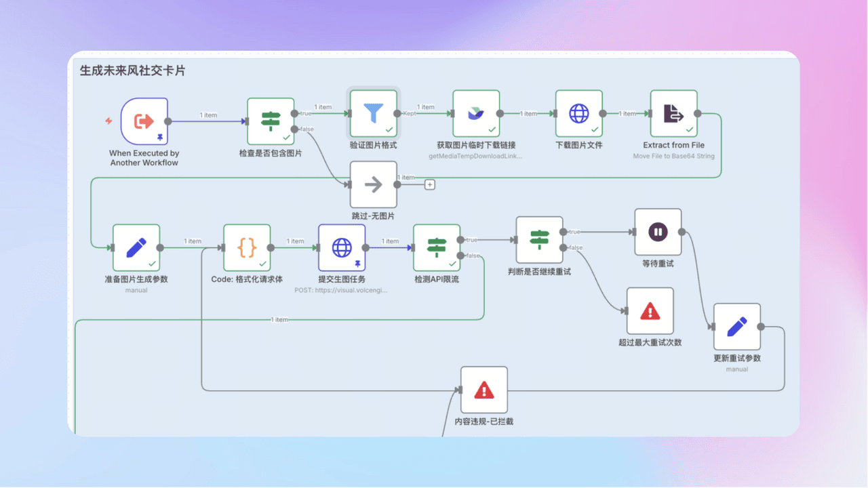Click the 检查是否包含图片 If node

[x=271, y=121]
